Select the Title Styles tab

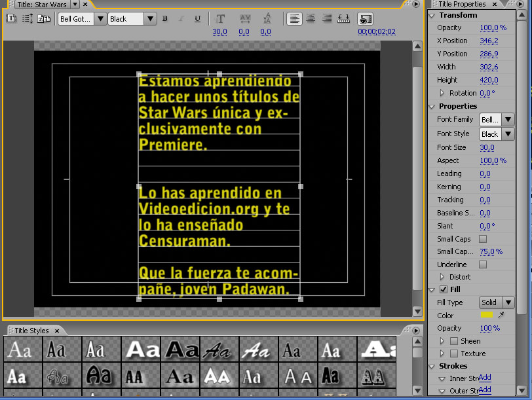(31, 331)
